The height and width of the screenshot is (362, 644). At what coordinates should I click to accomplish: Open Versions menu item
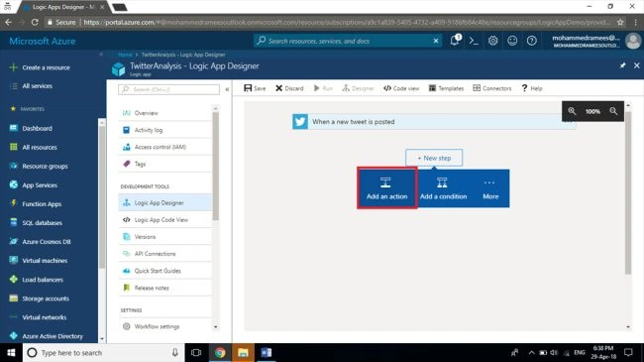tap(165, 236)
